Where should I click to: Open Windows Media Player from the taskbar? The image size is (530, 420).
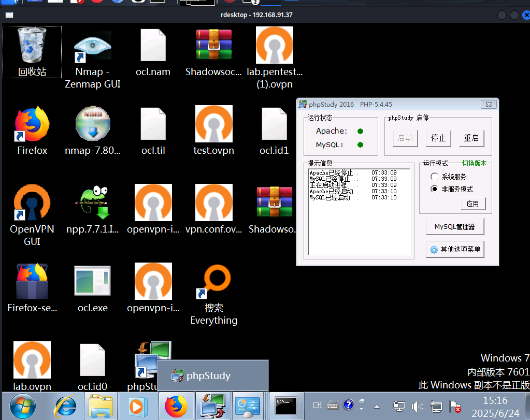137,406
